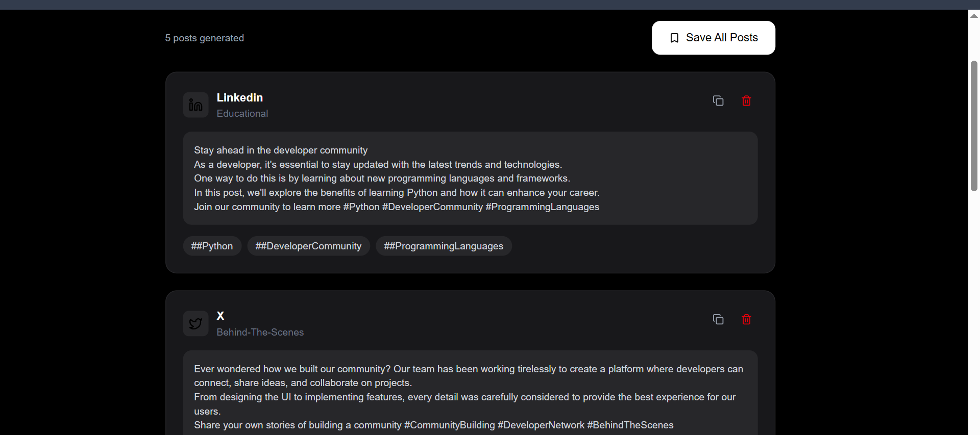Click the '5 posts generated' counter text
The image size is (980, 435).
204,38
